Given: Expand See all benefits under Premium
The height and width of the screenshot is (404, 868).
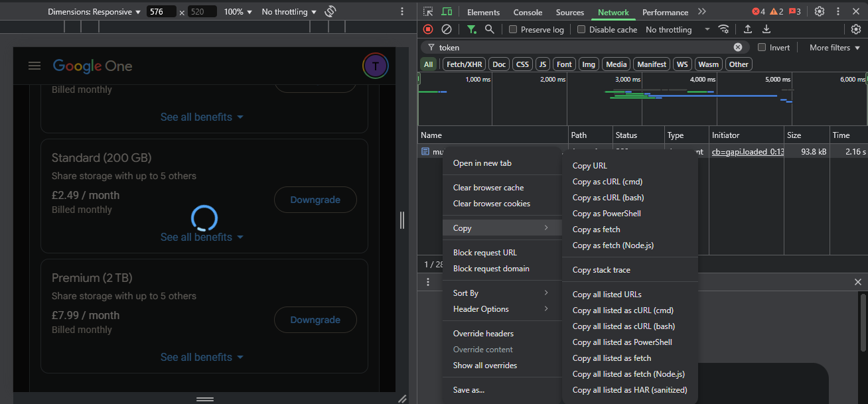Looking at the screenshot, I should pyautogui.click(x=202, y=357).
